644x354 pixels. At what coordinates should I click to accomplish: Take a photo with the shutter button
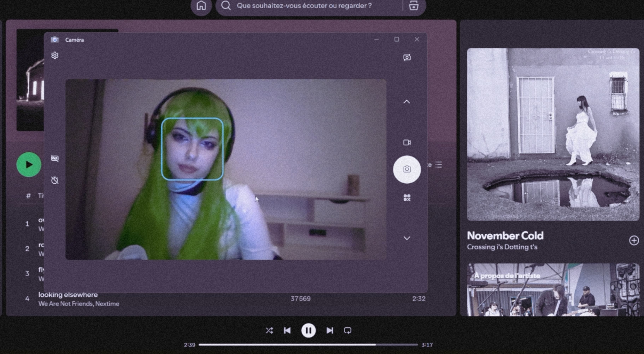tap(407, 170)
